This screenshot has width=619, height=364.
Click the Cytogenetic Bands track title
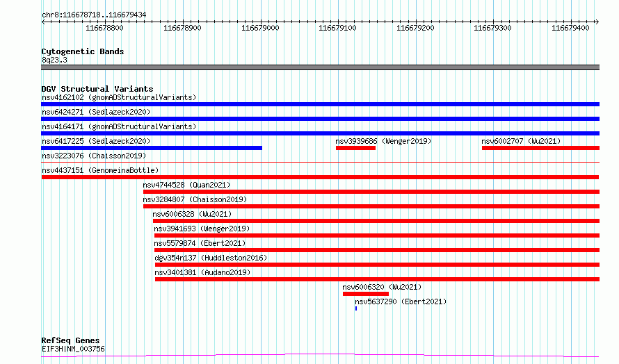click(x=83, y=51)
